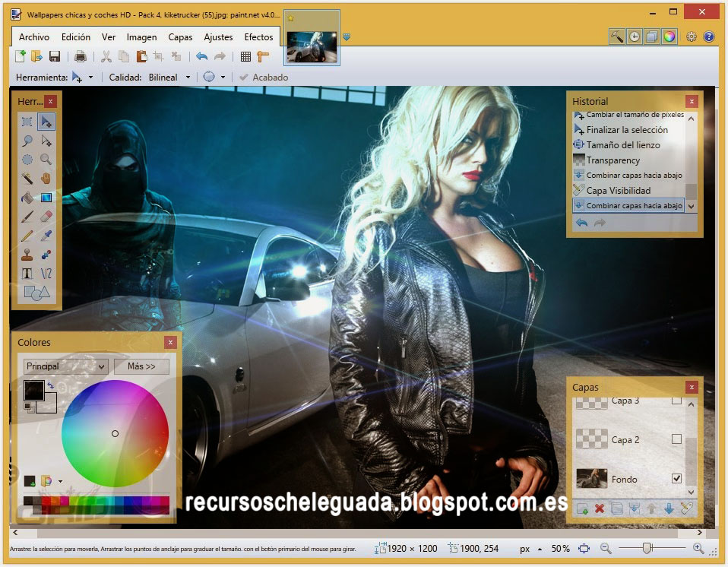Select the Magic Wand tool
Viewport: 728px width, 567px height.
27,179
